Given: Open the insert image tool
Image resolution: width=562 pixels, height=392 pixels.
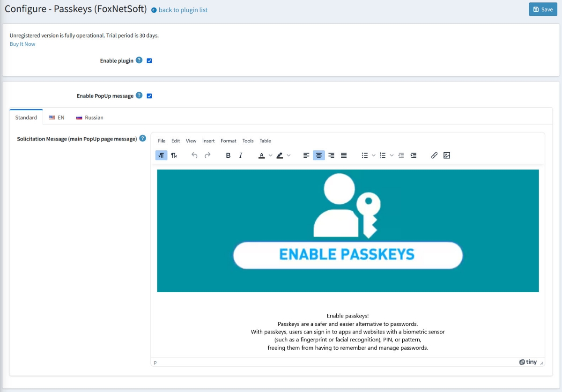Looking at the screenshot, I should (x=447, y=155).
